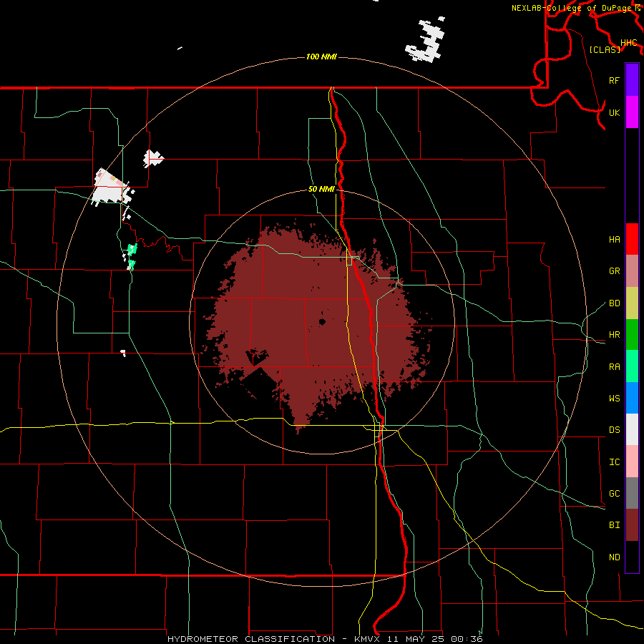Click the black radar site dot in echo

click(x=323, y=321)
